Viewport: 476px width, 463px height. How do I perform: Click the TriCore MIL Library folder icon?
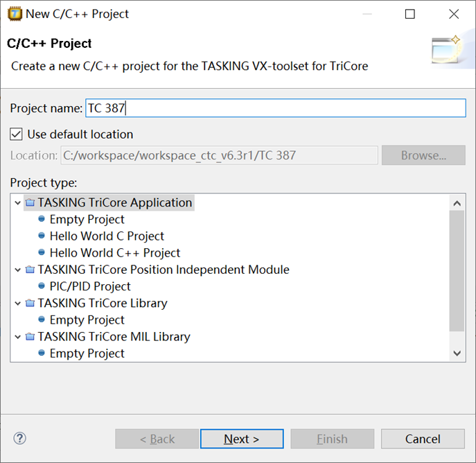[30, 337]
